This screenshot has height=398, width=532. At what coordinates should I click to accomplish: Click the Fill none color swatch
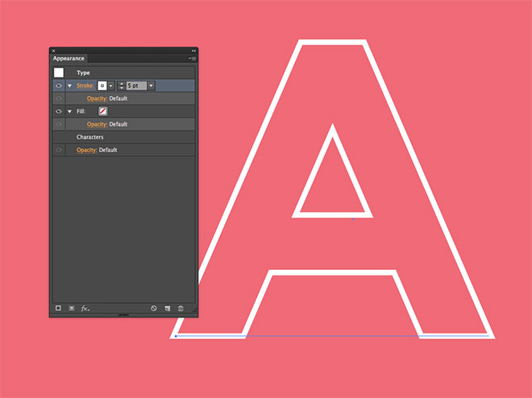tap(103, 111)
